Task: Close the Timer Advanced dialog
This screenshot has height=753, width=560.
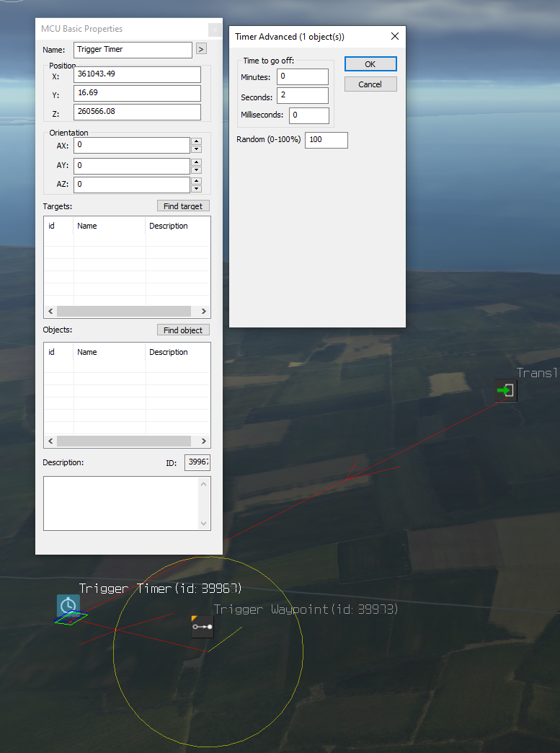Action: (394, 36)
